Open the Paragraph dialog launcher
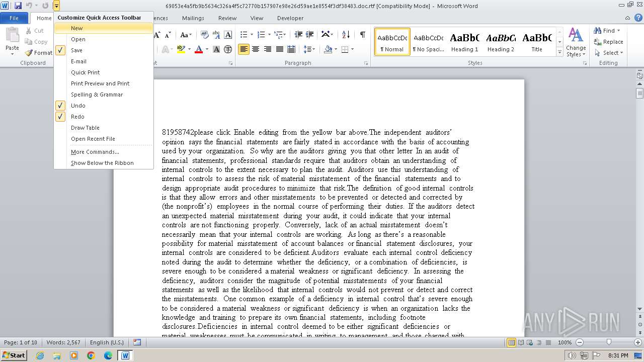The height and width of the screenshot is (362, 644). tap(367, 63)
